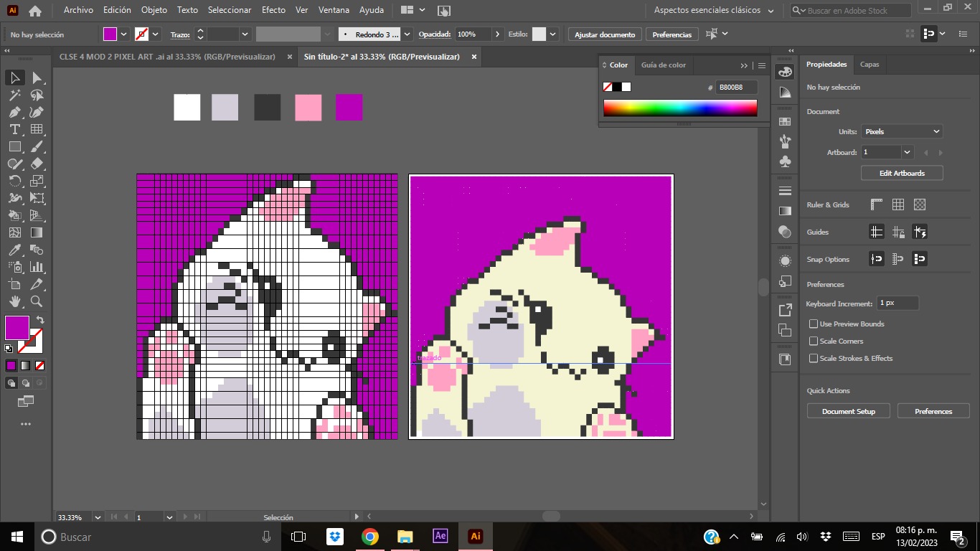Toggle rulers in Ruler & Grids
This screenshot has height=551, width=980.
pos(876,204)
